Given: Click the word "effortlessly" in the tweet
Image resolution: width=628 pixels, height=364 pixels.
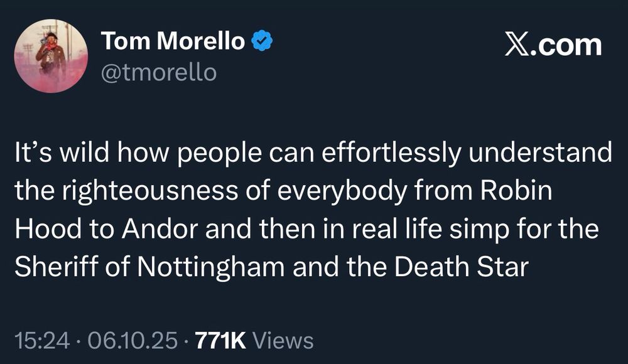Looking at the screenshot, I should pyautogui.click(x=391, y=153).
